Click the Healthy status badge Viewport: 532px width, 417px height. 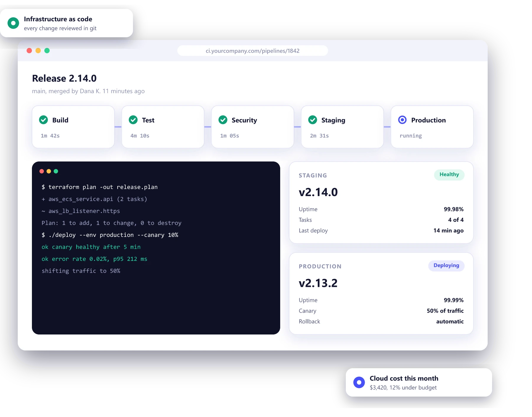coord(449,174)
